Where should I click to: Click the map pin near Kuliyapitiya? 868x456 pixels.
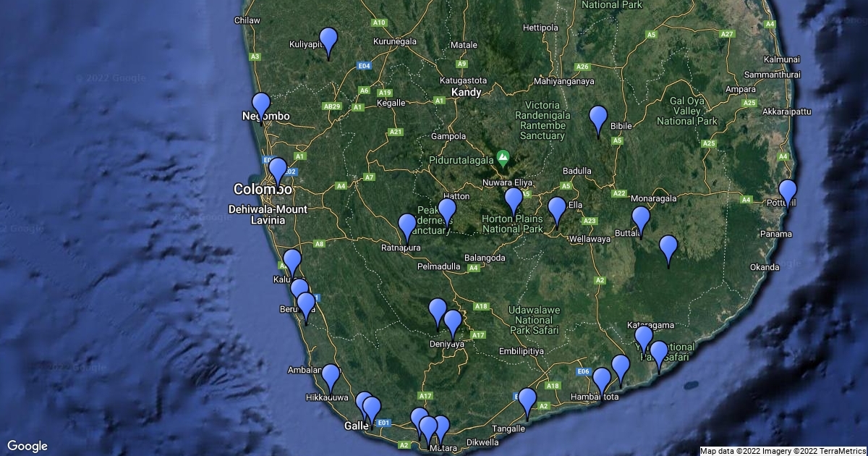[328, 41]
